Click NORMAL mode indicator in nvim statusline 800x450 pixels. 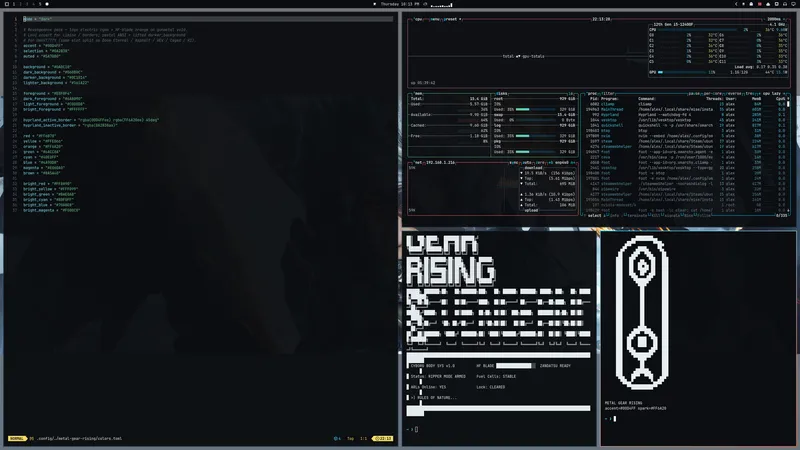[x=17, y=438]
